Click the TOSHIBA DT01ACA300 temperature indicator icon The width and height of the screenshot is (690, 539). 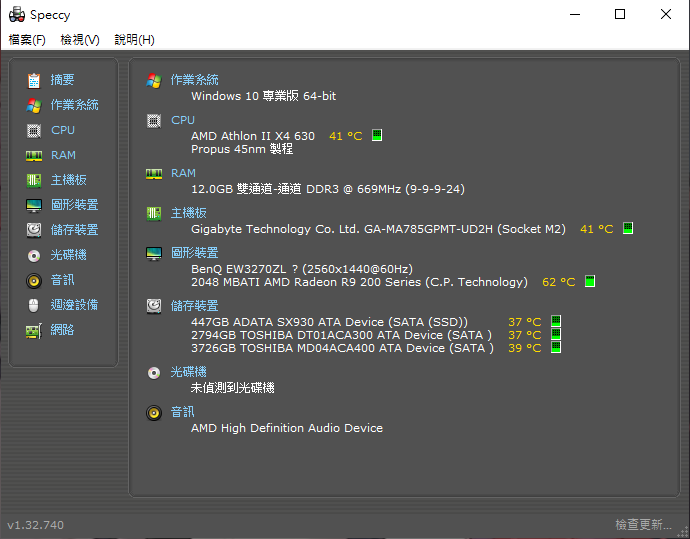[556, 334]
